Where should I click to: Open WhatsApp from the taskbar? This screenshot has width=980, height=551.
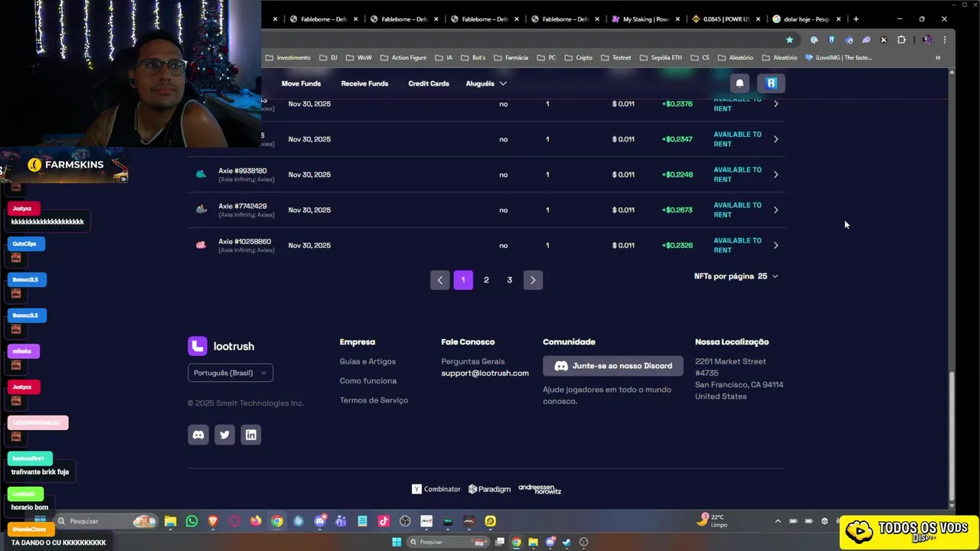(191, 521)
